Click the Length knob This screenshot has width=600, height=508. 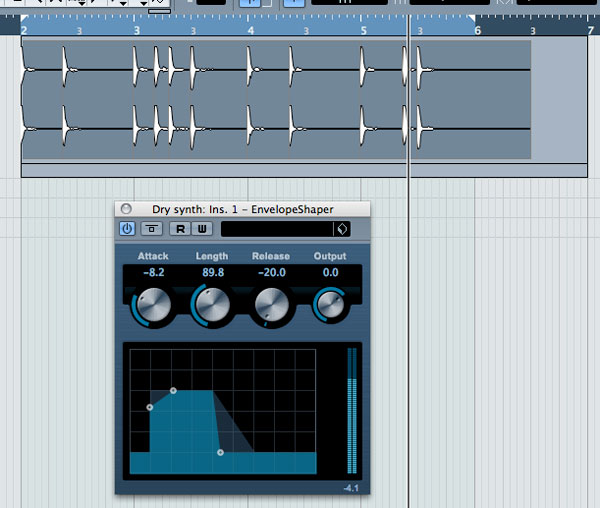[x=212, y=305]
